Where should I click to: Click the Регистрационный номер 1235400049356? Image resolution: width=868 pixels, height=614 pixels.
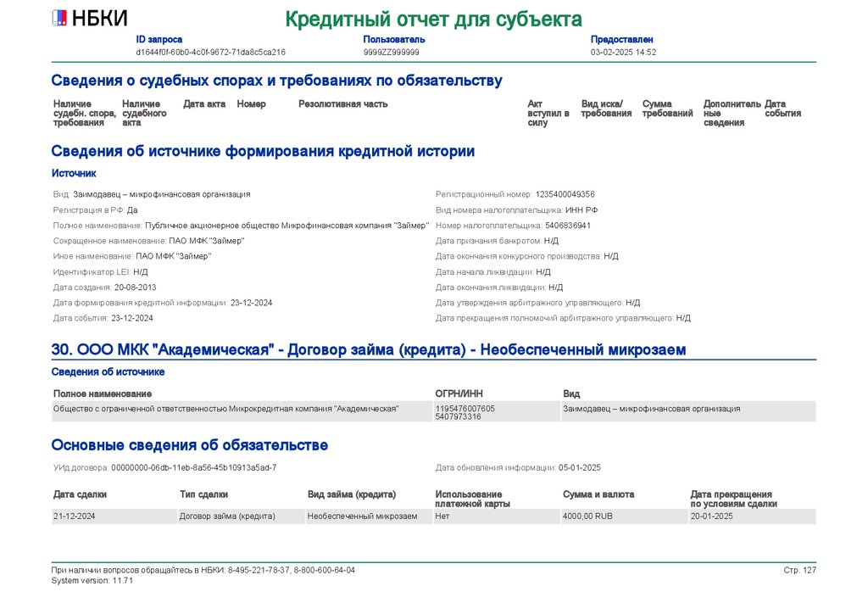click(x=565, y=194)
